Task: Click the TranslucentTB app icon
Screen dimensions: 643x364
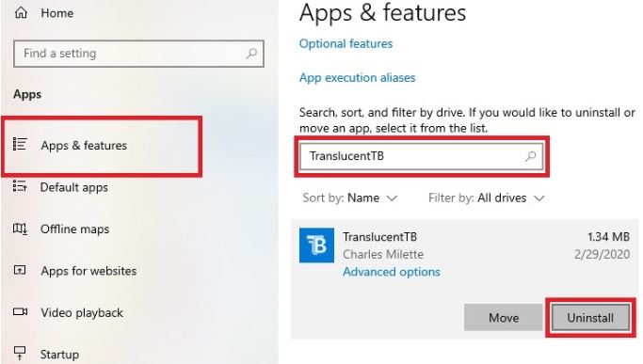Action: click(316, 245)
